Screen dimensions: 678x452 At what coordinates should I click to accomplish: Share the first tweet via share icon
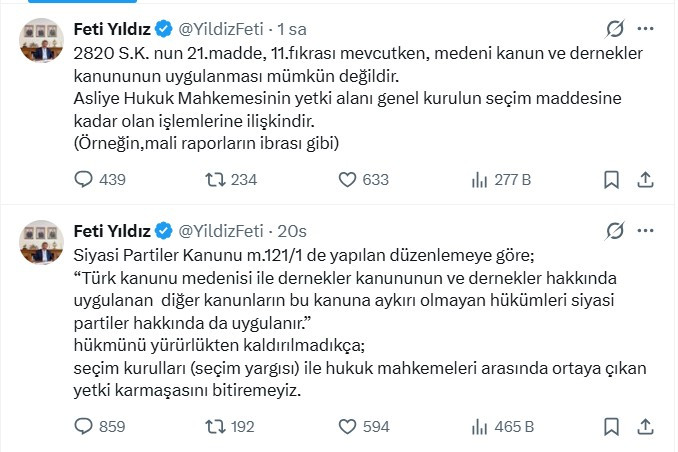point(645,180)
